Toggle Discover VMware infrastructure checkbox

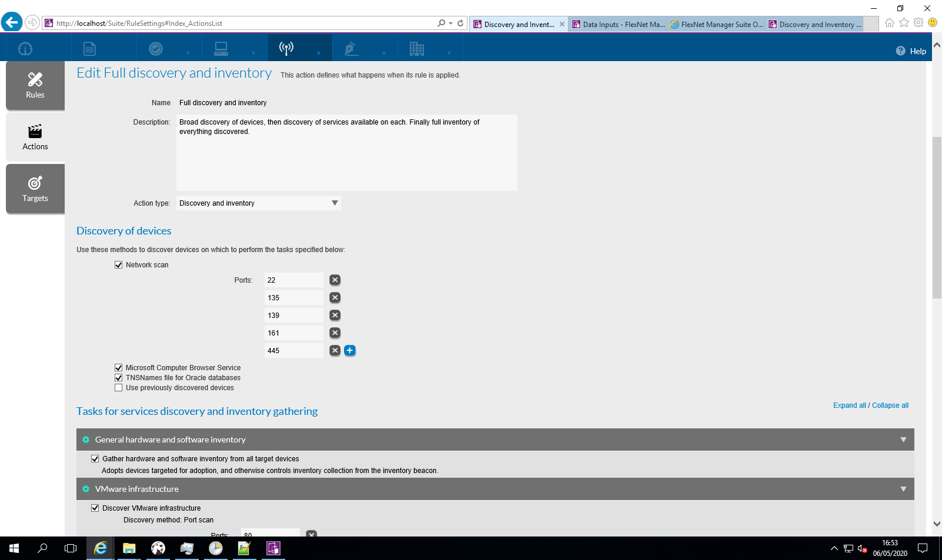click(x=95, y=508)
